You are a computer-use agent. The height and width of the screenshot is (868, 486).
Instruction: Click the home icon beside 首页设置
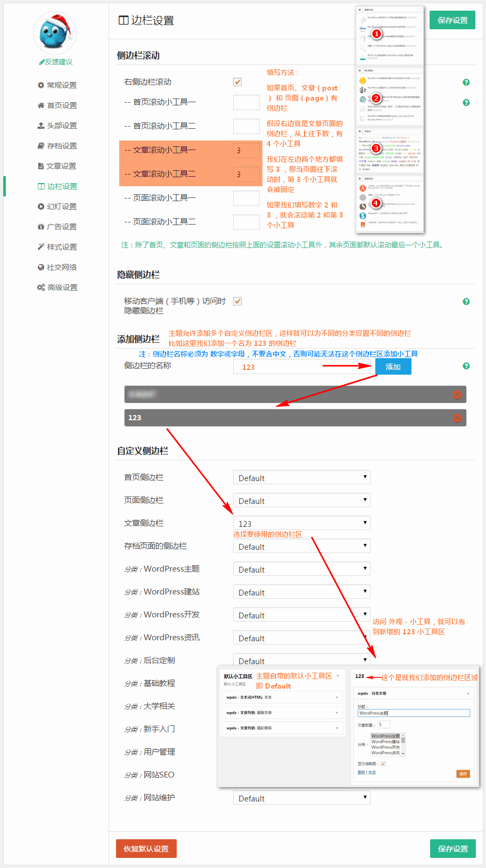point(41,105)
